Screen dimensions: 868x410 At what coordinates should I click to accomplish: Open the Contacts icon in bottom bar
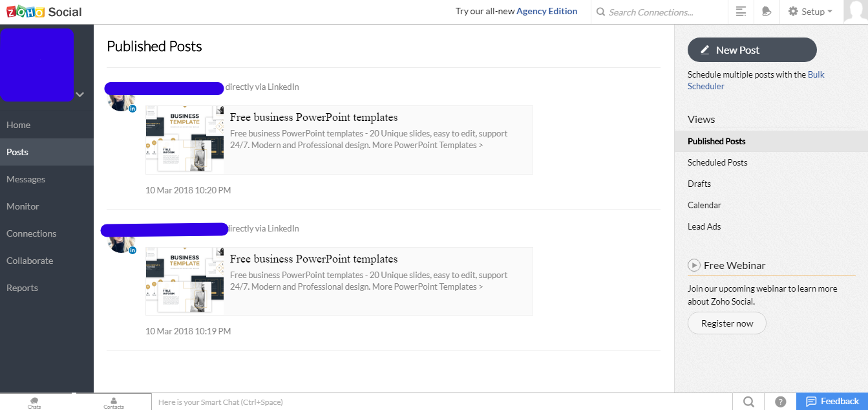point(114,402)
